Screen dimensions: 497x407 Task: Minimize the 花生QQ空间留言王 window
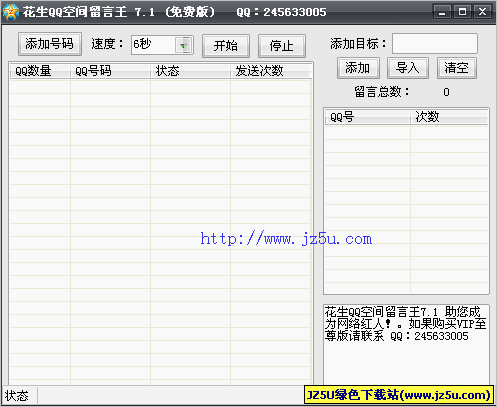[x=442, y=12]
